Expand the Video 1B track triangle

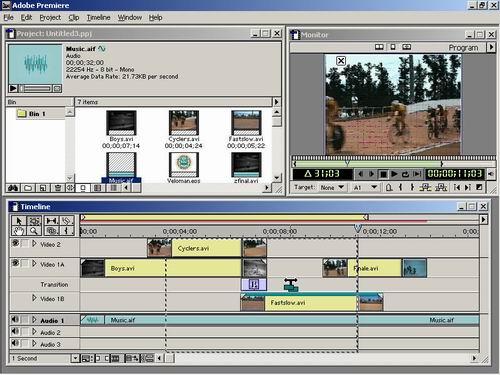pyautogui.click(x=34, y=298)
